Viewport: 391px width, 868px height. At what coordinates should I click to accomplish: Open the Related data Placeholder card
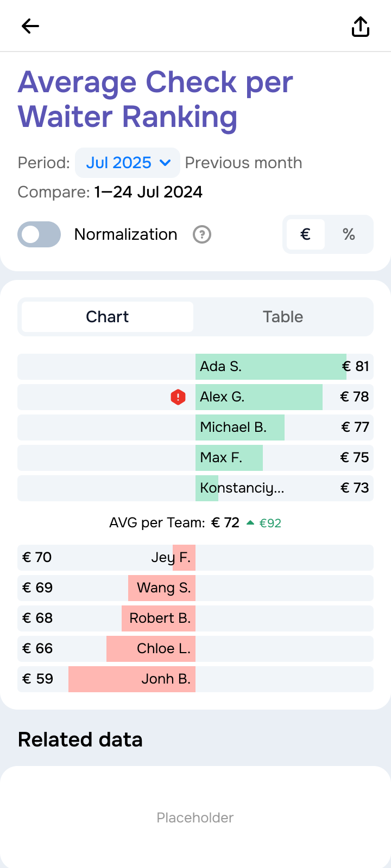pyautogui.click(x=195, y=817)
